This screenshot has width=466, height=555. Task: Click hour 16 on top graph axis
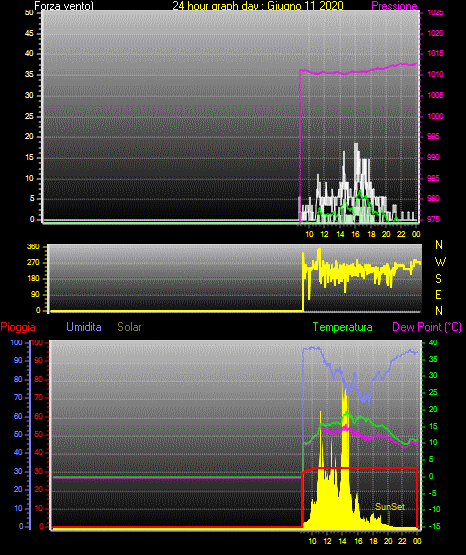356,234
